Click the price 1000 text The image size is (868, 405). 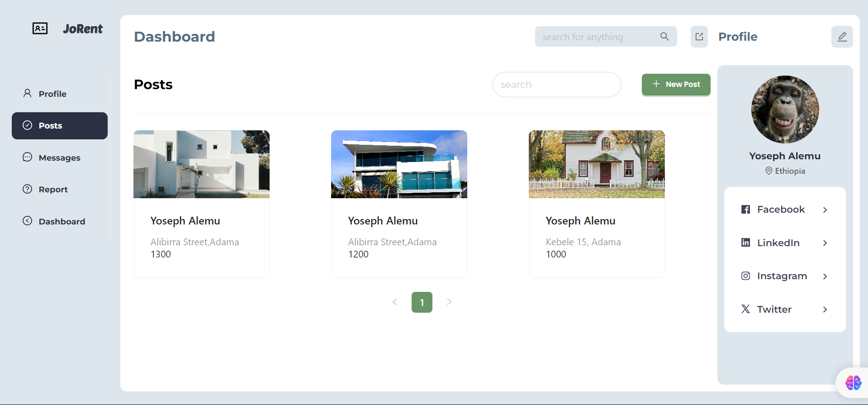tap(556, 254)
